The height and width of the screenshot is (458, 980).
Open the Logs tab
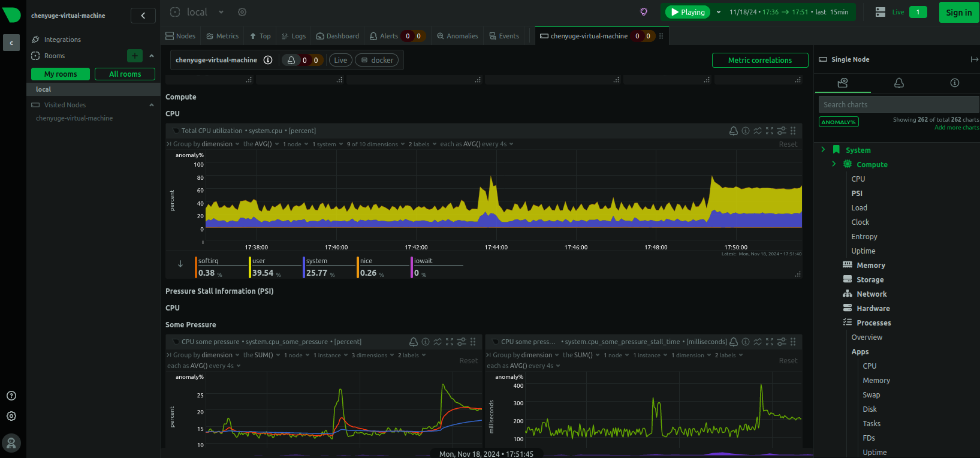pyautogui.click(x=294, y=36)
